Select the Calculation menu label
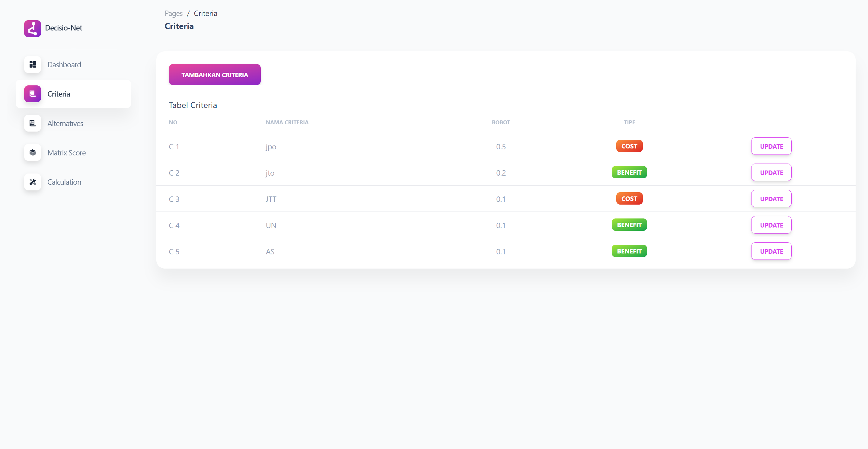The height and width of the screenshot is (449, 868). pos(64,182)
